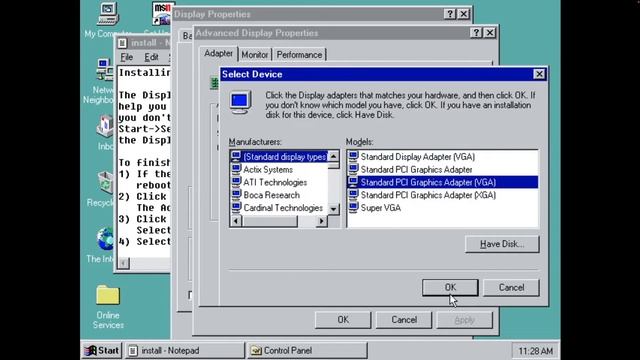Click Cancel in Advanced Display Properties
640x360 pixels.
point(404,320)
